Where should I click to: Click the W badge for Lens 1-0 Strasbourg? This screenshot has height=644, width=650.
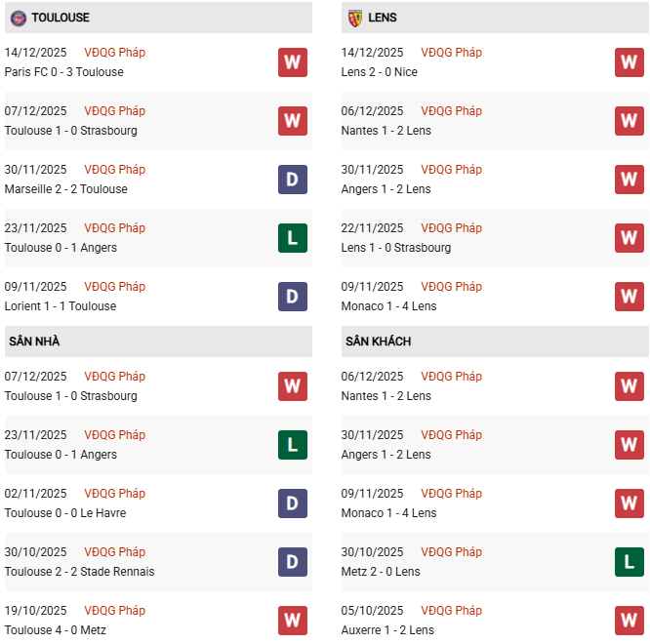[629, 238]
